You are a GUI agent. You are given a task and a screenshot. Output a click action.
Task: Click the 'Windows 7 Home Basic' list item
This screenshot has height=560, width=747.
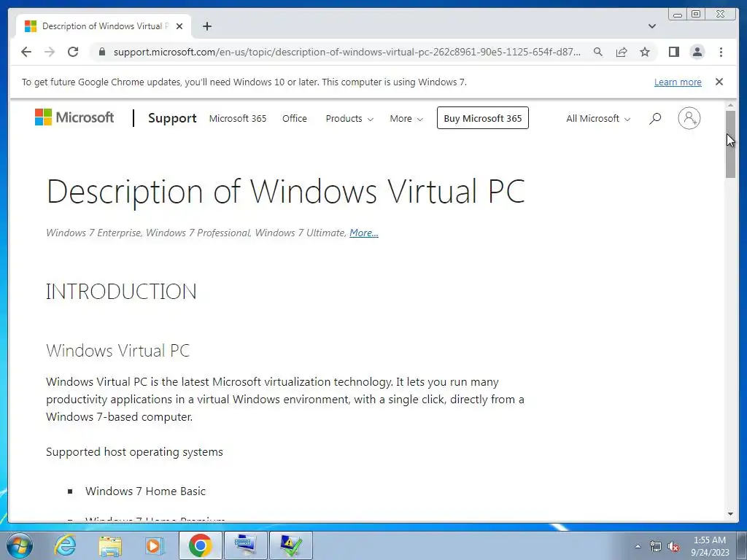pos(145,491)
